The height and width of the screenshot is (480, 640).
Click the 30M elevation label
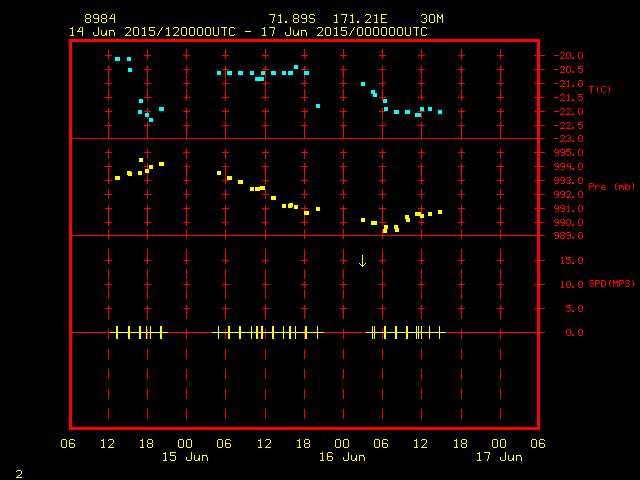click(x=432, y=19)
